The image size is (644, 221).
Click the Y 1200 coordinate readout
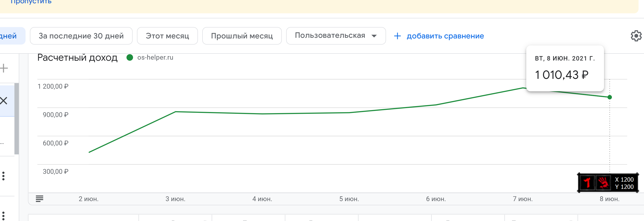[x=624, y=187]
